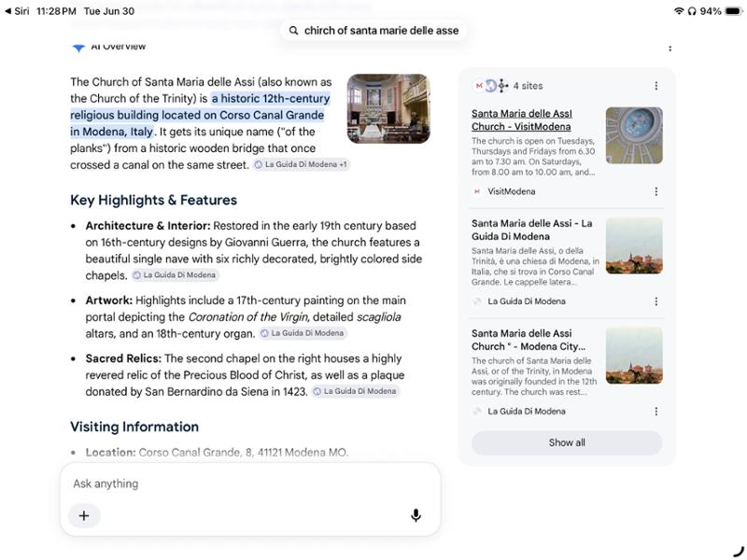Click the La Guida Di Modena +1 citation chip
The image size is (747, 560).
point(301,164)
